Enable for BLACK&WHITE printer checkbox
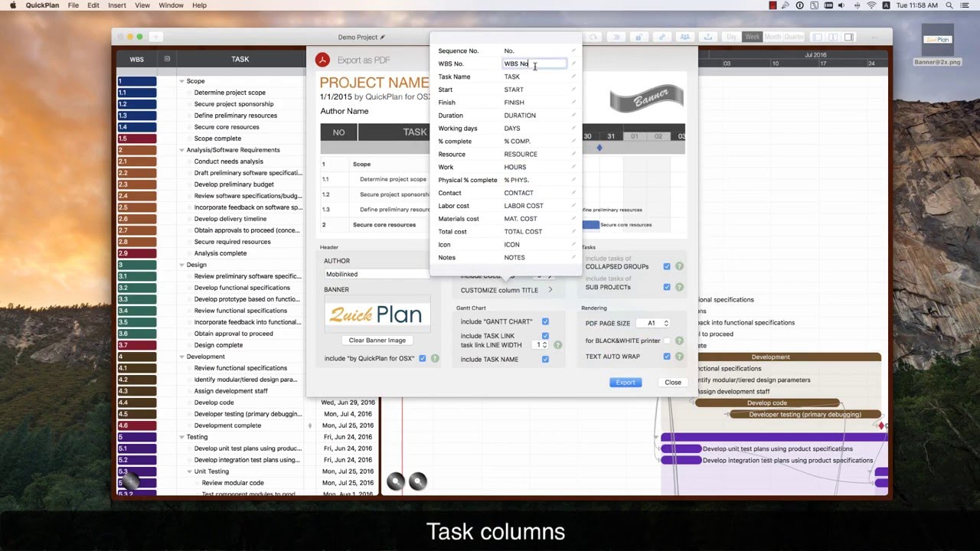This screenshot has width=980, height=551. pos(667,341)
